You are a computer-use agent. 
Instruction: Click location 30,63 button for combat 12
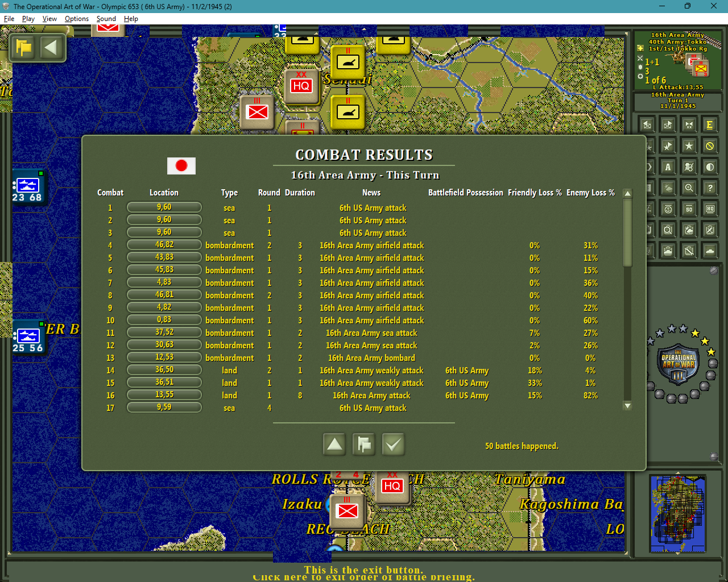pyautogui.click(x=164, y=345)
